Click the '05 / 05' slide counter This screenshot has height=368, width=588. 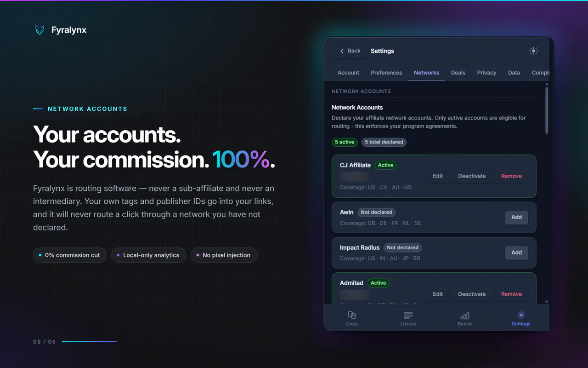(x=44, y=342)
